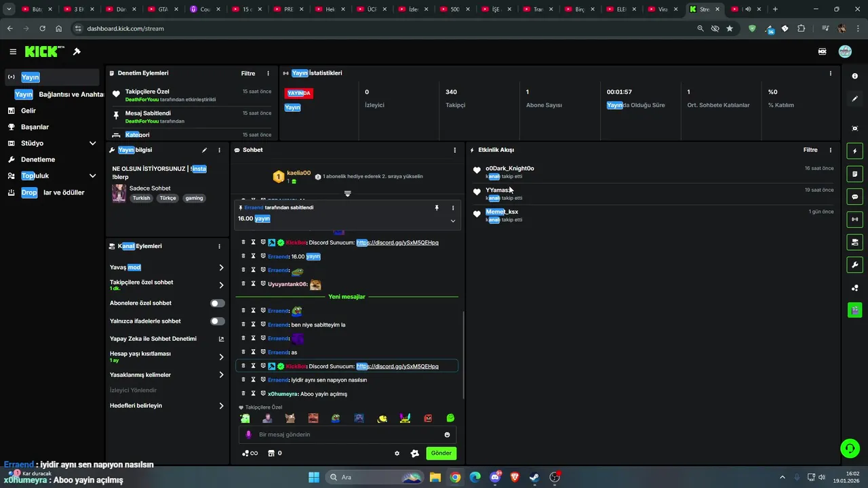This screenshot has height=488, width=868.
Task: Edit Yayın bilgisi with the pencil icon
Action: point(204,150)
